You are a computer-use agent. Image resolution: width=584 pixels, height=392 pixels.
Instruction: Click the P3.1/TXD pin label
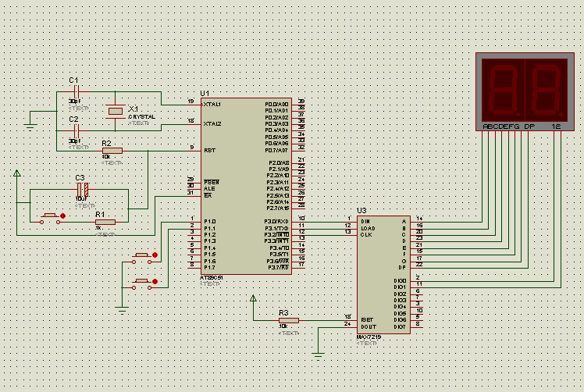[276, 228]
